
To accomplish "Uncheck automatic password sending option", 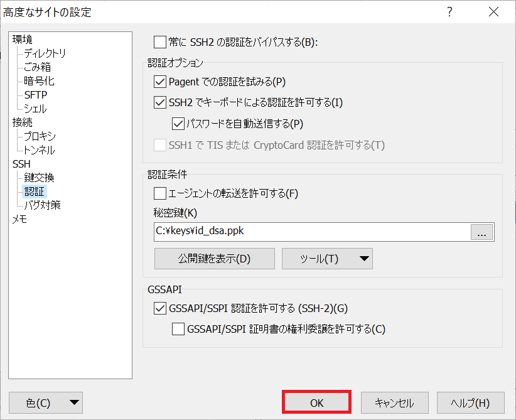I will click(x=177, y=124).
